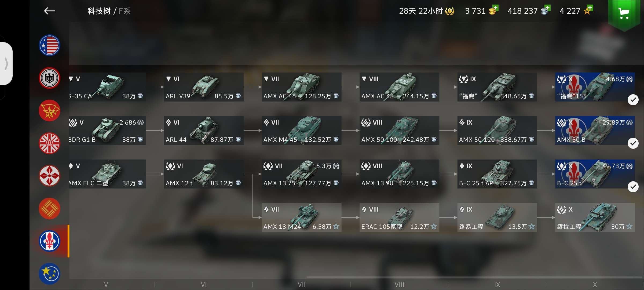This screenshot has height=290, width=644.
Task: Open the 科技树 breadcrumb title
Action: [x=99, y=11]
